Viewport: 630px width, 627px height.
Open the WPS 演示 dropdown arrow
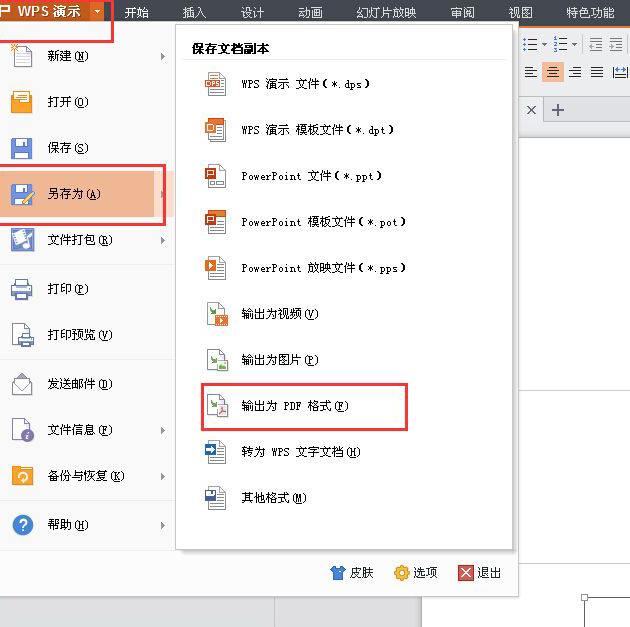click(x=97, y=12)
